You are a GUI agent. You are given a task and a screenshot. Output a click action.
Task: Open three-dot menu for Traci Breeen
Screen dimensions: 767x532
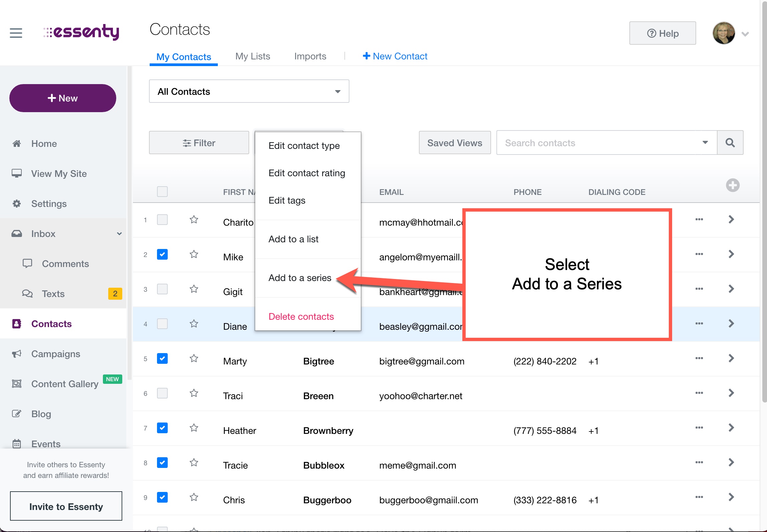coord(699,393)
